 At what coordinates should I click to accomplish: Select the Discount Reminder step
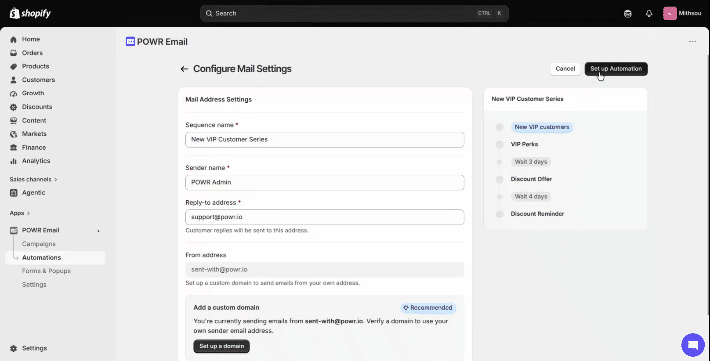tap(537, 214)
